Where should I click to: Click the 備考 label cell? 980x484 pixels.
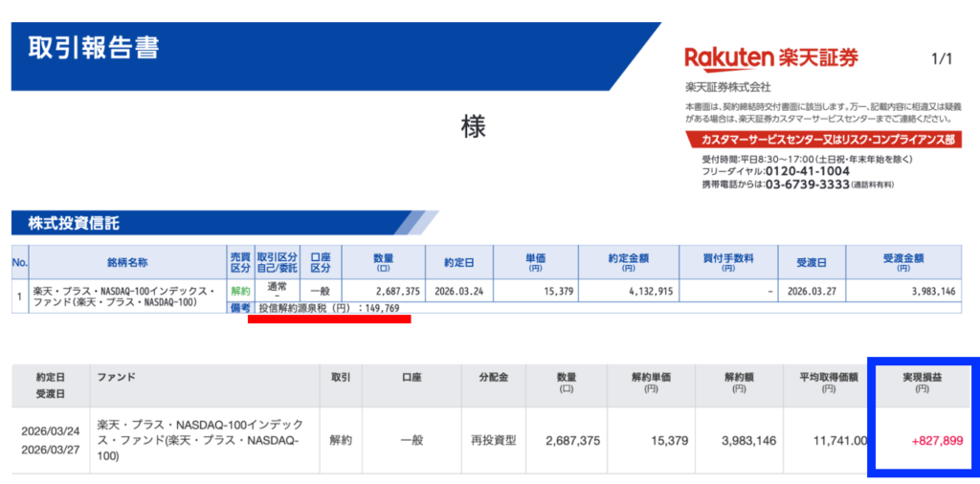[239, 308]
